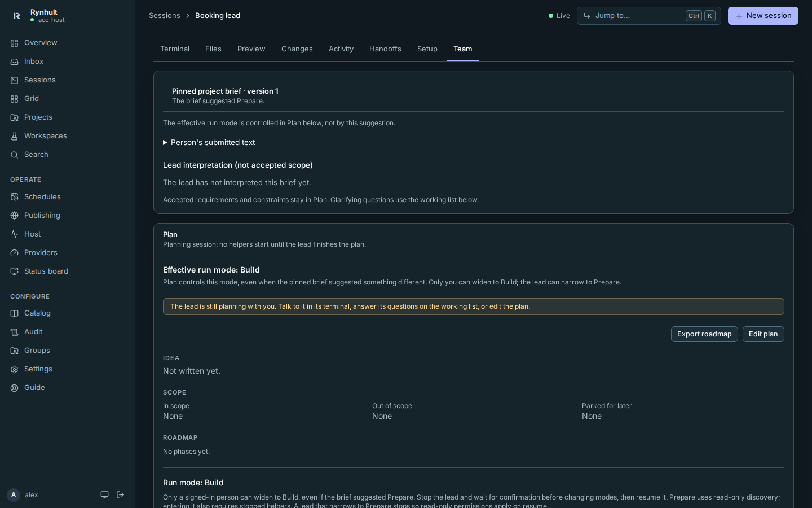
Task: Open the Search magnifier icon
Action: (14, 155)
